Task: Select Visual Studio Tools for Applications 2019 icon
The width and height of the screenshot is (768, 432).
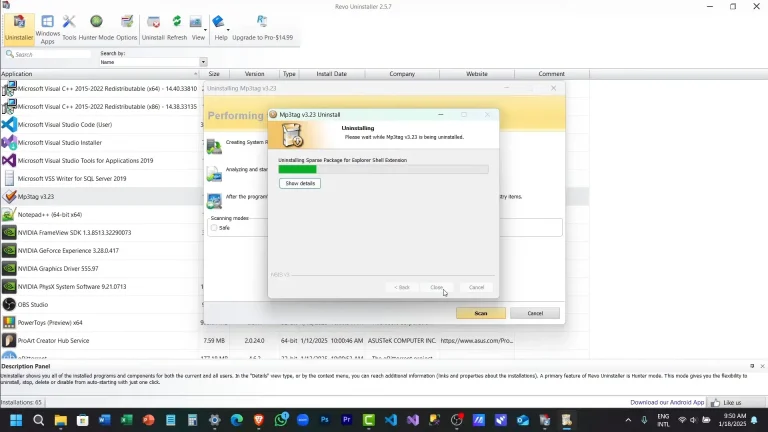Action: pos(9,161)
